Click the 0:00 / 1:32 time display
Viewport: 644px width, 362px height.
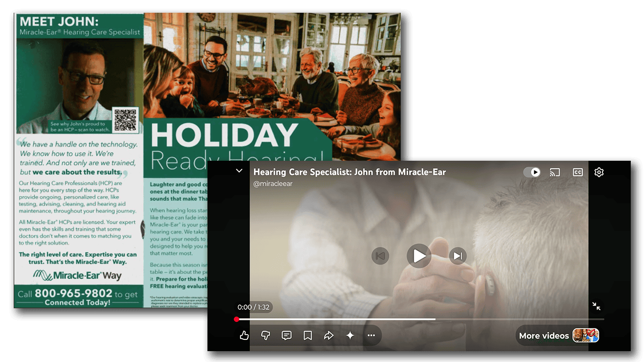tap(254, 307)
